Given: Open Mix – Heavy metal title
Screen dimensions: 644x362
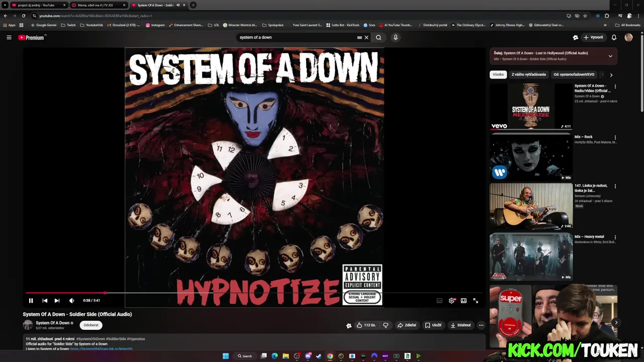Looking at the screenshot, I should point(589,237).
